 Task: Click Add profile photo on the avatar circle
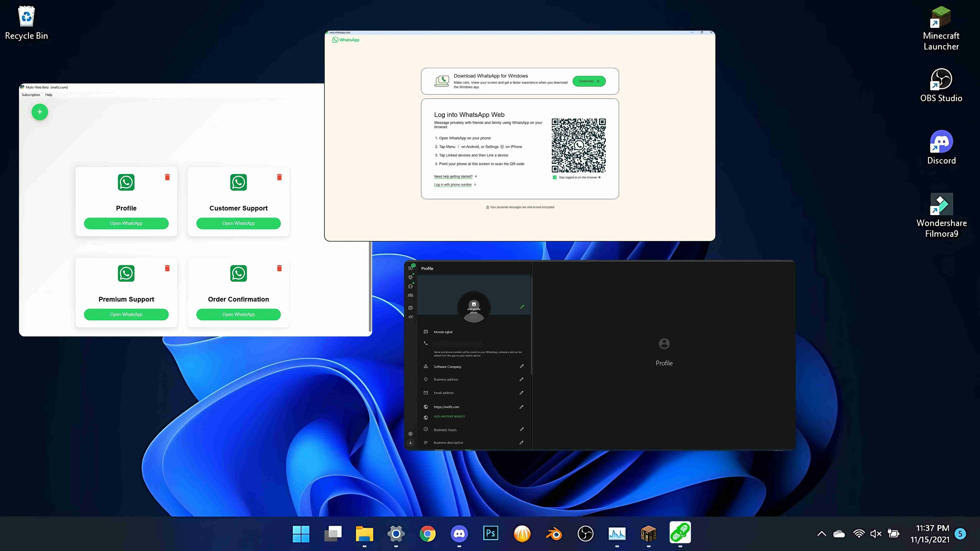point(474,307)
